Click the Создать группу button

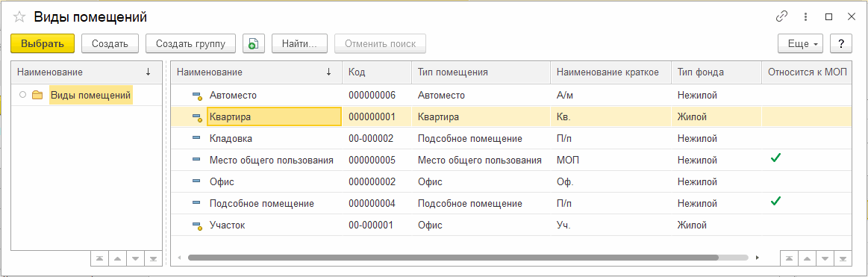[x=191, y=43]
